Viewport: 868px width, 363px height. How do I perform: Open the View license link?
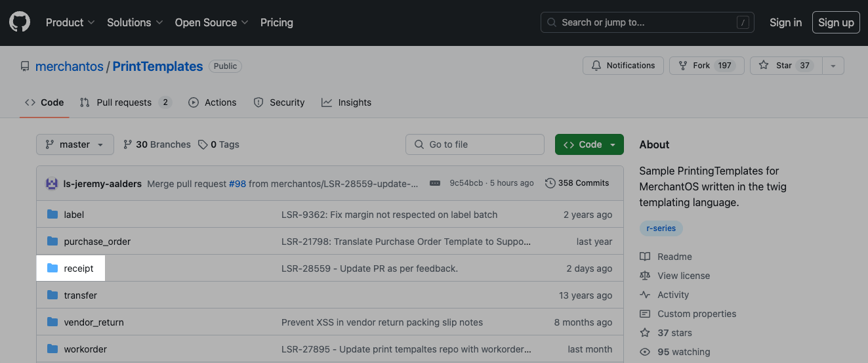pyautogui.click(x=675, y=276)
